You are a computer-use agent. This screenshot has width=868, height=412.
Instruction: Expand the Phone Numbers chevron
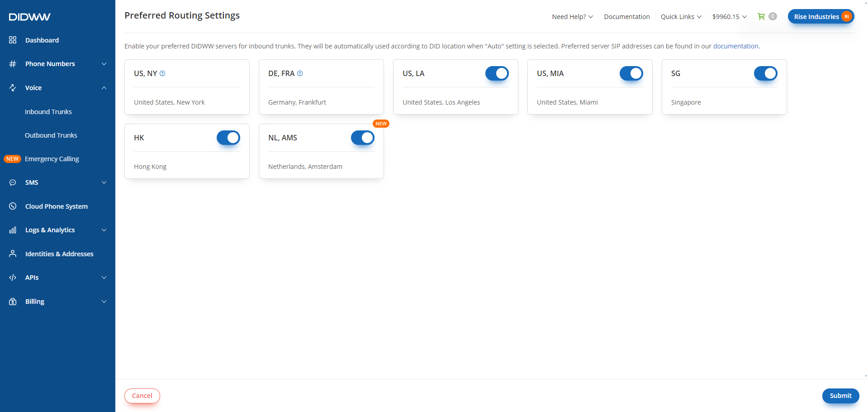tap(104, 64)
